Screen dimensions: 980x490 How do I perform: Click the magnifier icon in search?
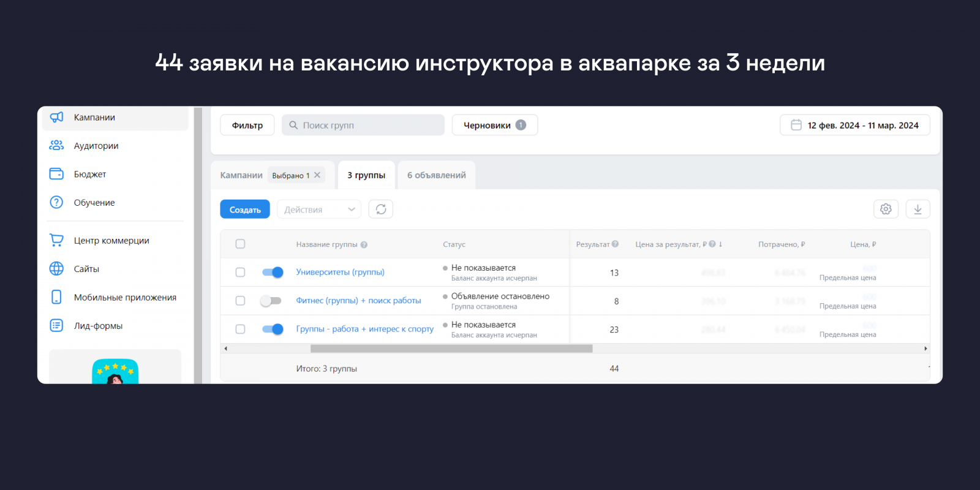click(x=293, y=125)
